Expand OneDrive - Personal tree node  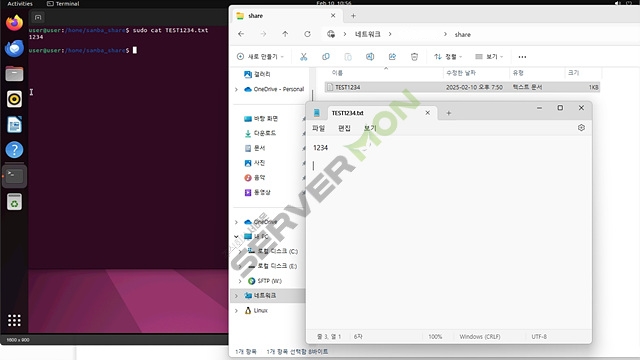[236, 89]
